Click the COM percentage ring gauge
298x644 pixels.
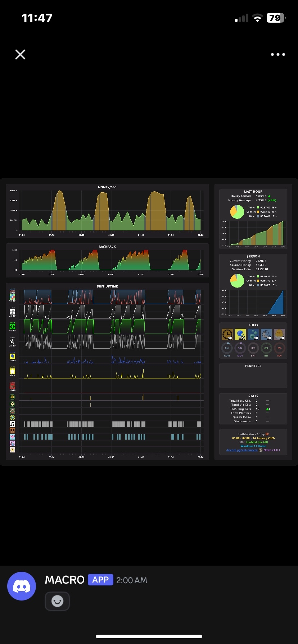pyautogui.click(x=227, y=348)
